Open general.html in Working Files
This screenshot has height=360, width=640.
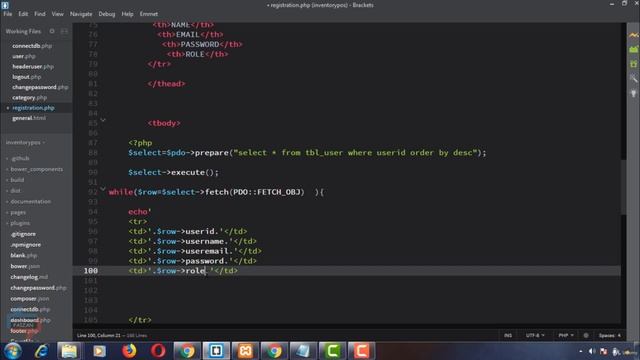click(29, 118)
